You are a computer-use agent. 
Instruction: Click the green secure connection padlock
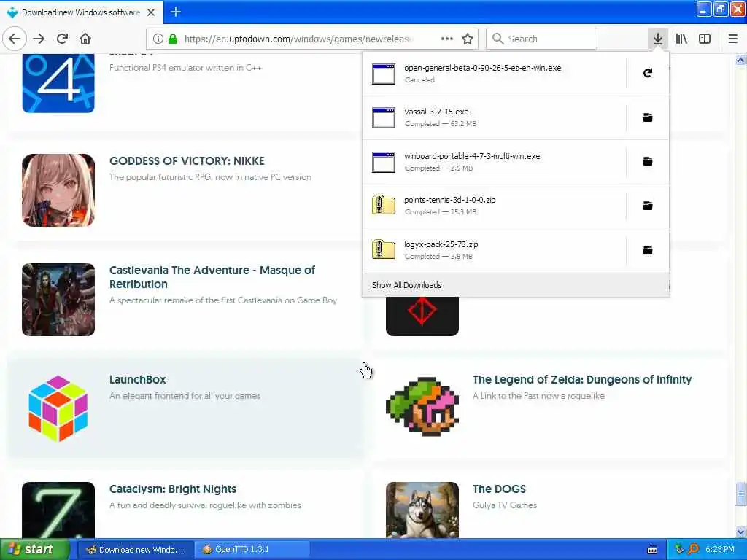(x=173, y=39)
